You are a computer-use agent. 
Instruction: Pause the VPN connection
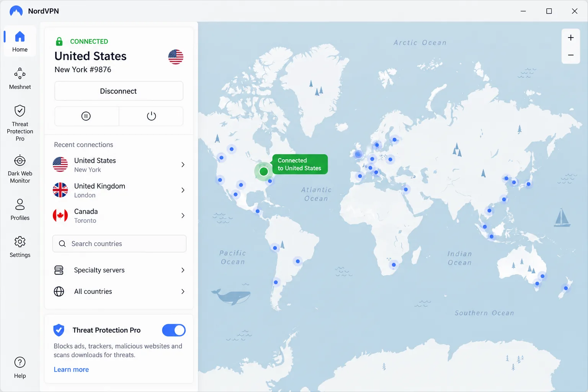point(87,116)
